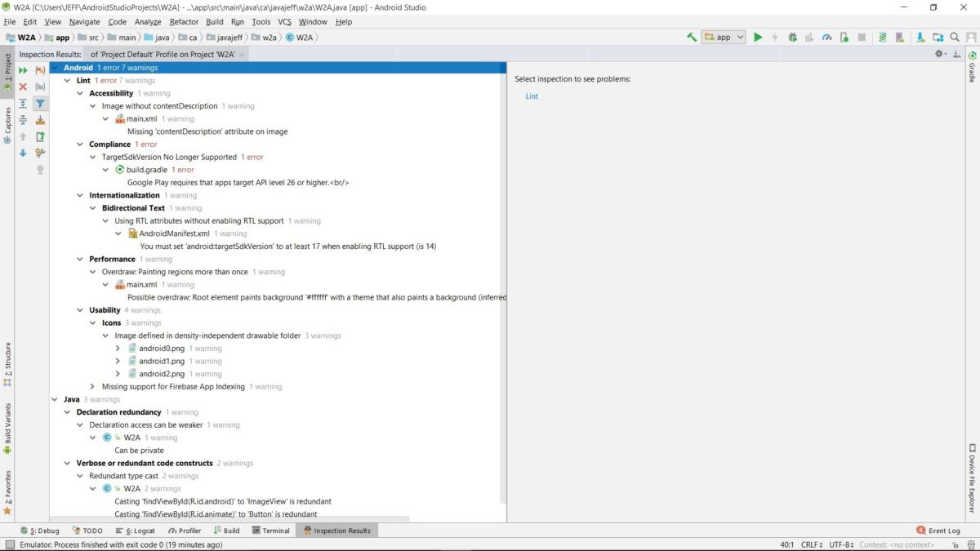Hide the inspection panel with hide icon
Viewport: 980px width, 551px height.
click(956, 54)
